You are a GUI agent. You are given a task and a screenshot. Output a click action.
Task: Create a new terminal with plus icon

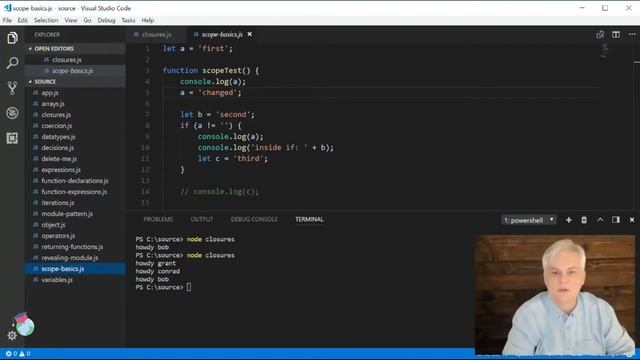pos(569,220)
